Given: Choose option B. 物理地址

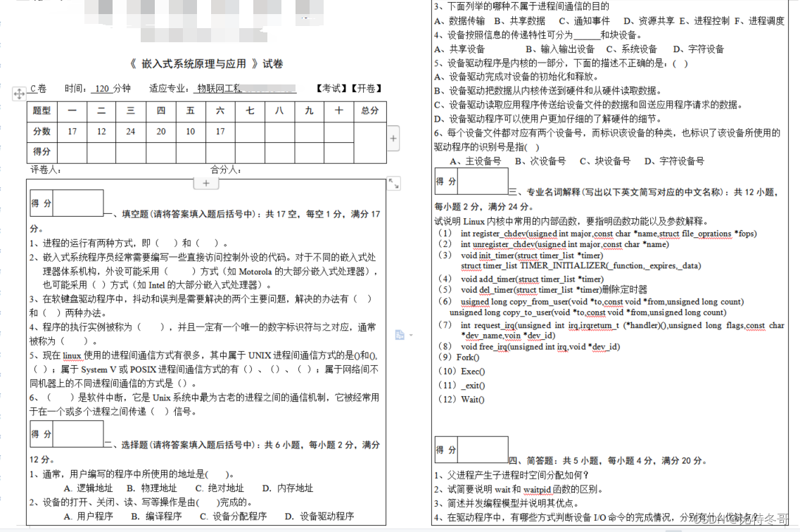Looking at the screenshot, I should coord(151,488).
